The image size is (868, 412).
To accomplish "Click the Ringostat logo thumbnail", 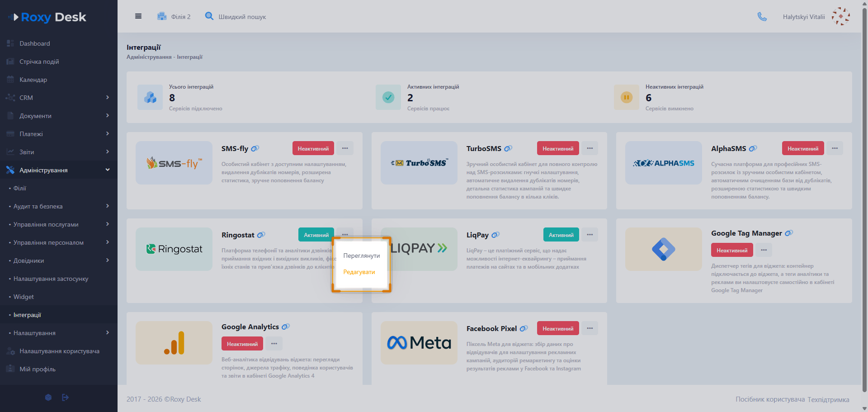I will click(174, 249).
